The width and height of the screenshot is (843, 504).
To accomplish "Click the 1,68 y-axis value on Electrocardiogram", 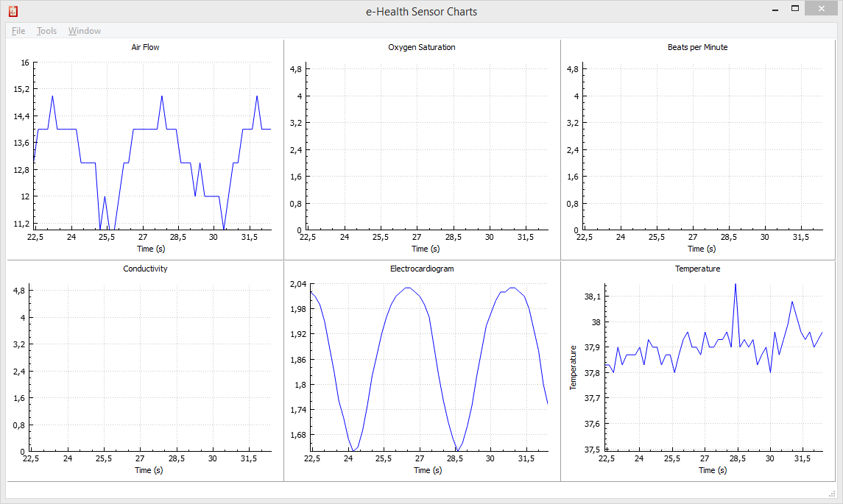I will pyautogui.click(x=298, y=435).
